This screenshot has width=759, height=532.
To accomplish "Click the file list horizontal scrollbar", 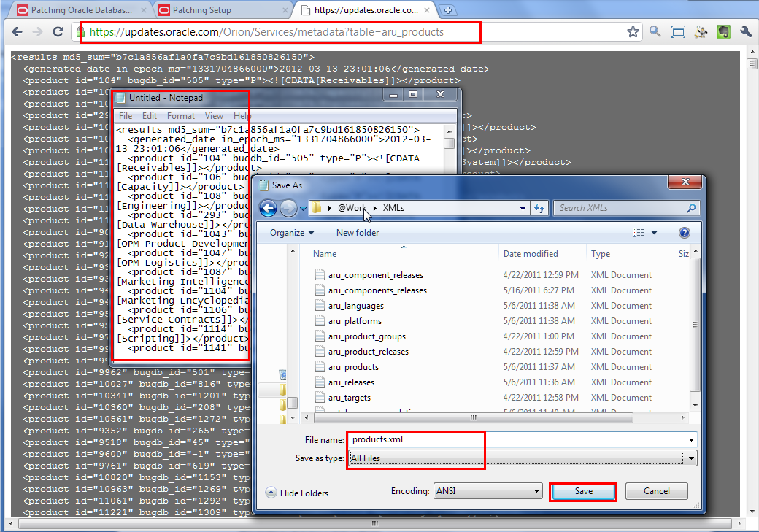I will [472, 417].
